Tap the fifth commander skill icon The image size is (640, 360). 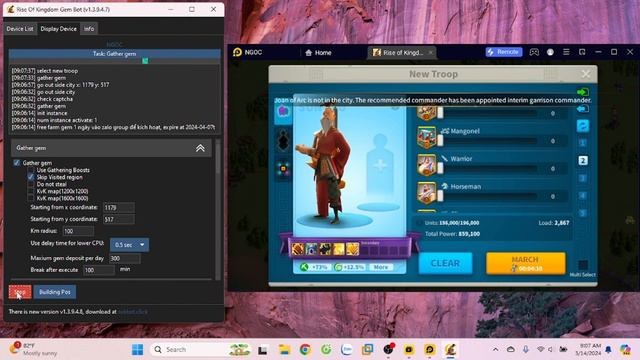(352, 249)
